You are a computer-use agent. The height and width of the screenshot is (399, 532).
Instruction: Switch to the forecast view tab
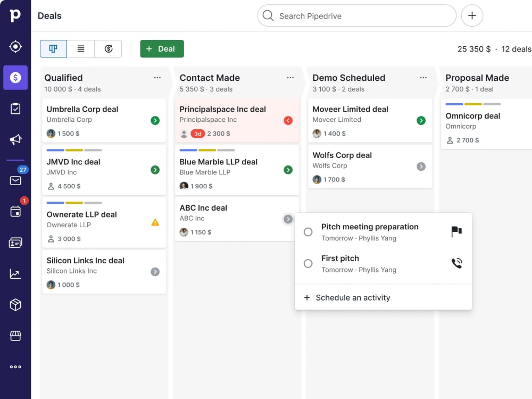coord(108,49)
